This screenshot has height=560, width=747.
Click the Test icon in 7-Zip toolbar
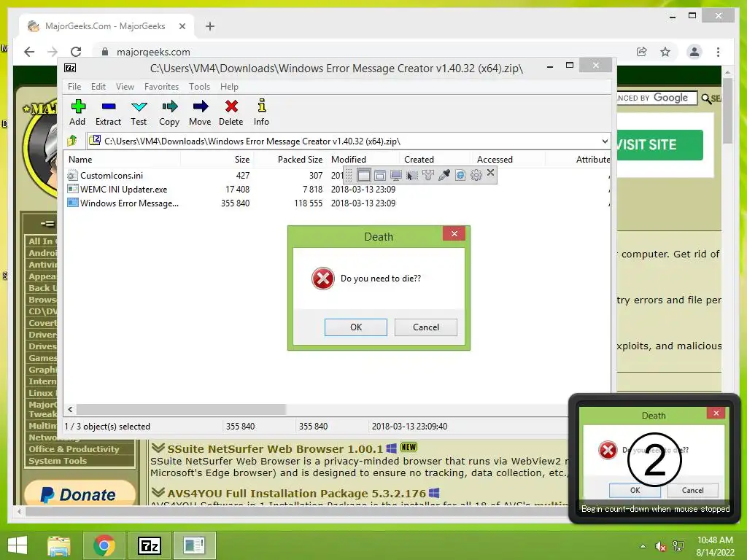[x=139, y=106]
